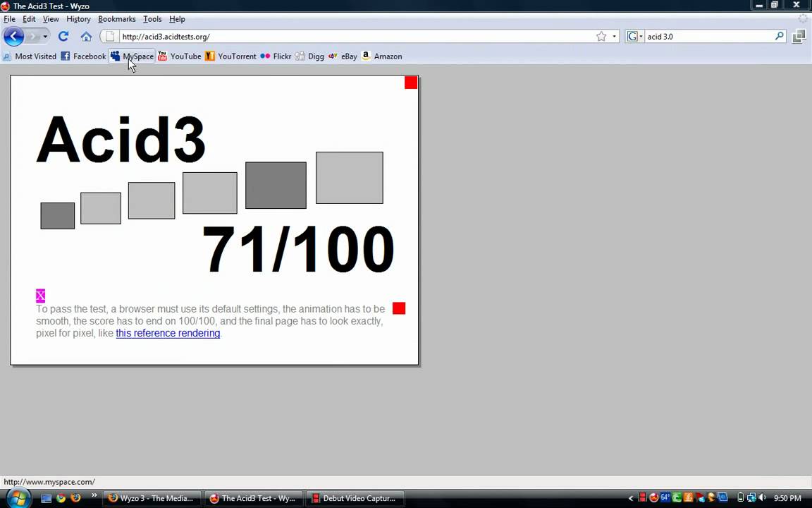Click the page identity icon in address bar

[109, 36]
